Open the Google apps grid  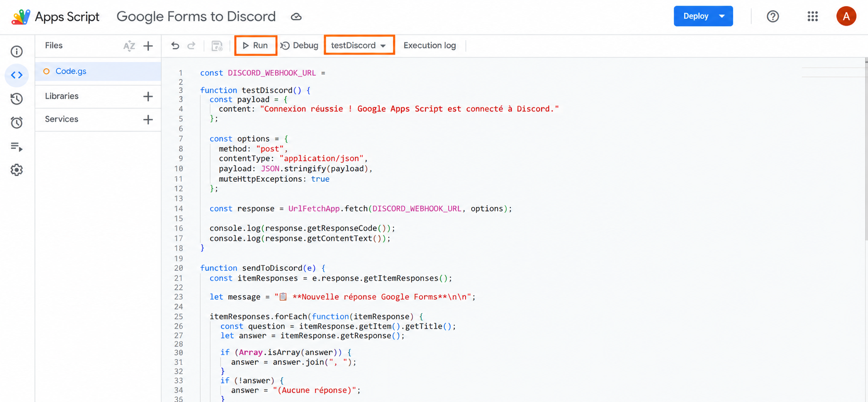(x=812, y=16)
